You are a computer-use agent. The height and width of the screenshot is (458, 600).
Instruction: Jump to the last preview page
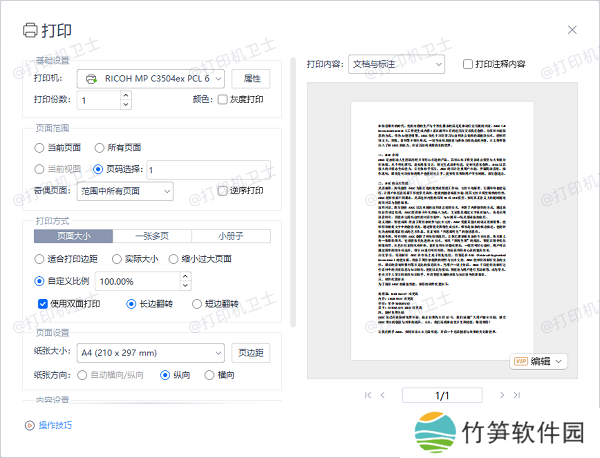516,396
